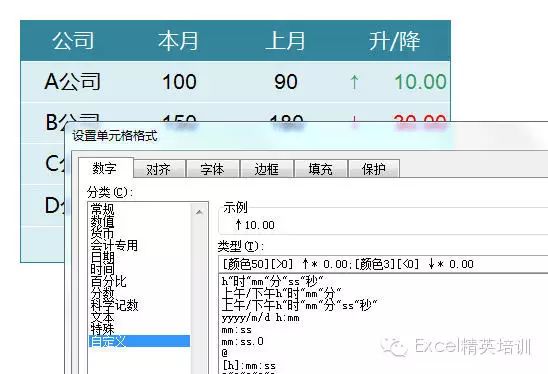548x374 pixels.
Task: Select format h"时"mm"分"ss"秒"
Action: (x=272, y=281)
